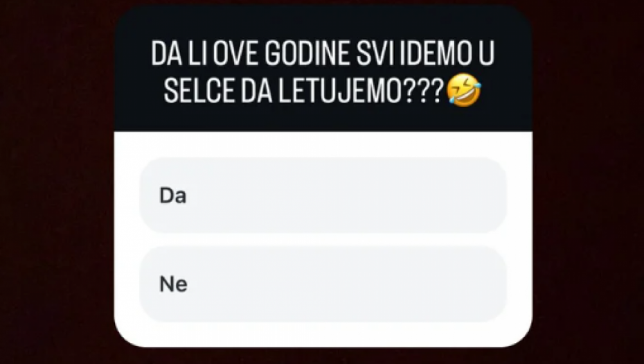Click the question marks before the emoji
The height and width of the screenshot is (364, 644).
(423, 91)
